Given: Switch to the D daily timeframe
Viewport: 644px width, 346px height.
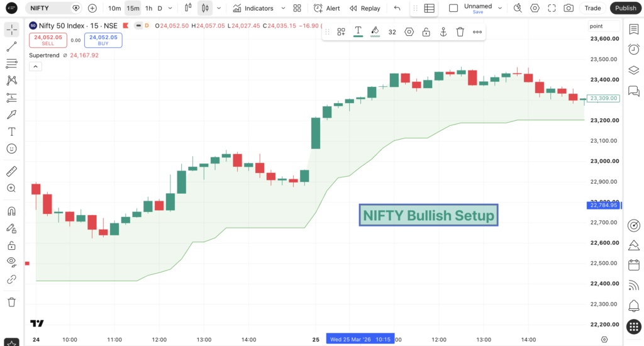Looking at the screenshot, I should pos(160,8).
